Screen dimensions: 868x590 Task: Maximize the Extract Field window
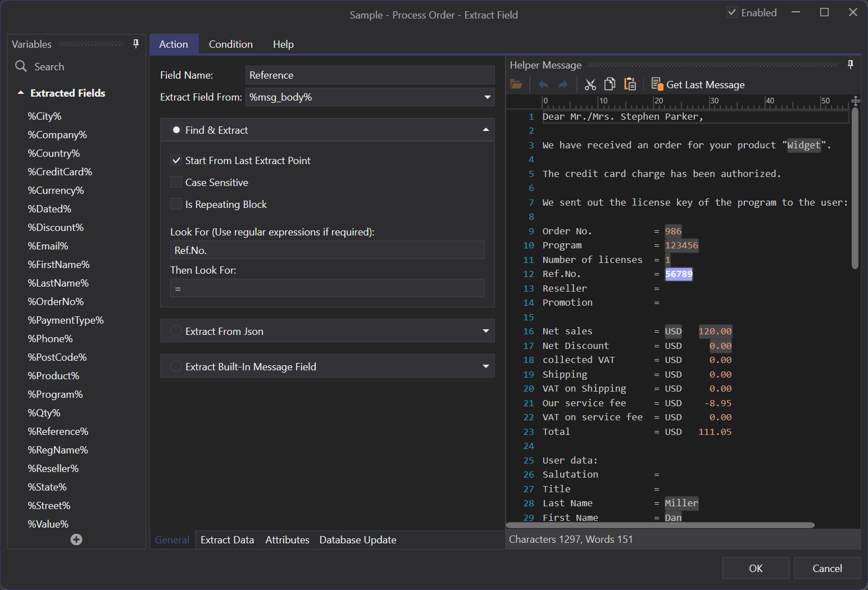[824, 12]
